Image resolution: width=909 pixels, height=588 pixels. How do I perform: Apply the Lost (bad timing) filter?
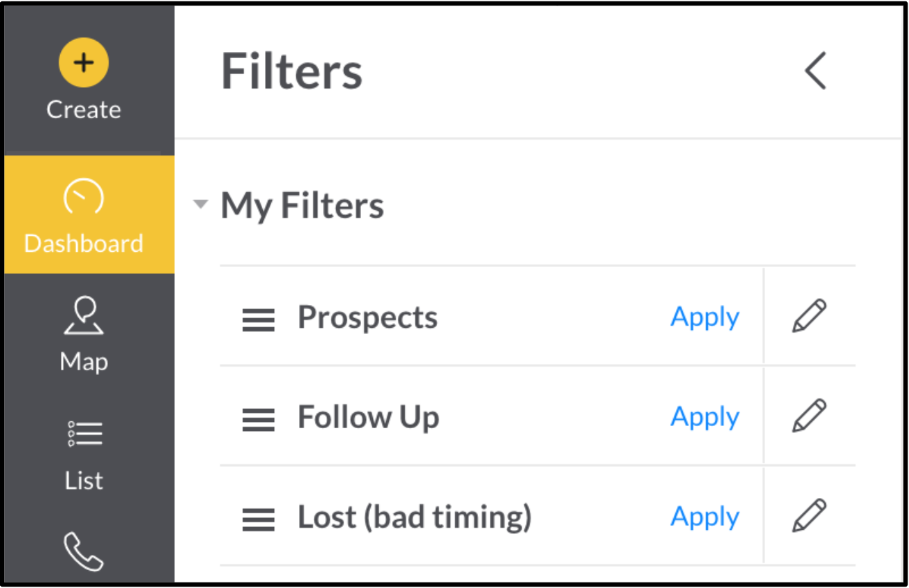click(x=705, y=516)
